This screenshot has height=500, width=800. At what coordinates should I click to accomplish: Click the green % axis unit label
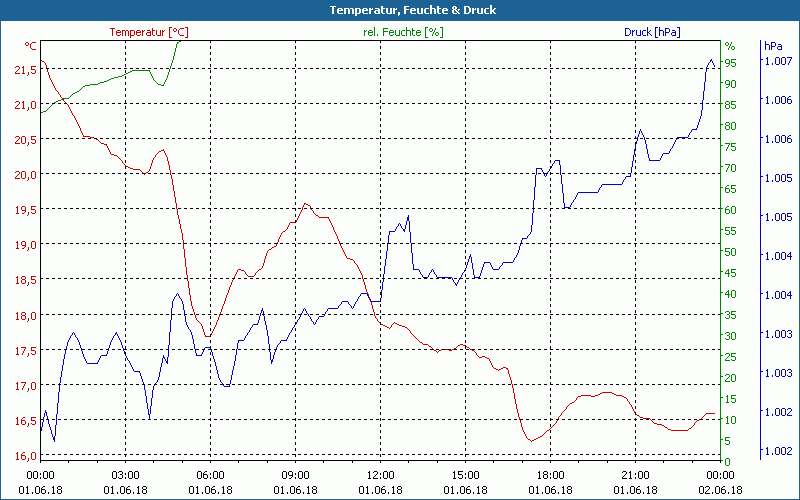730,46
